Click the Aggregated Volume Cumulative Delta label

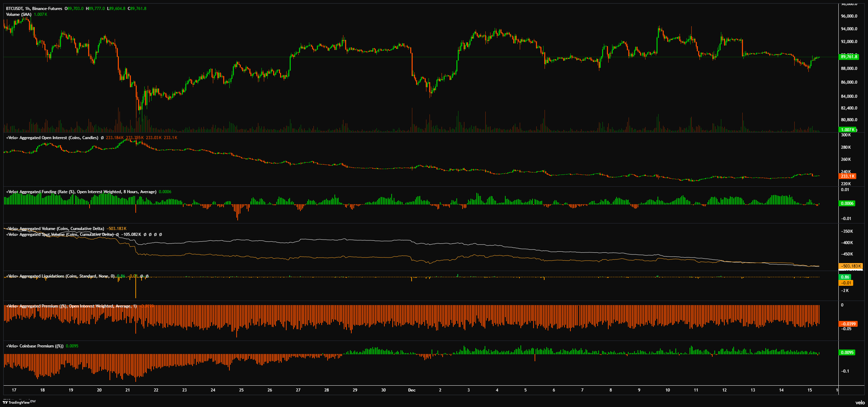(55, 229)
